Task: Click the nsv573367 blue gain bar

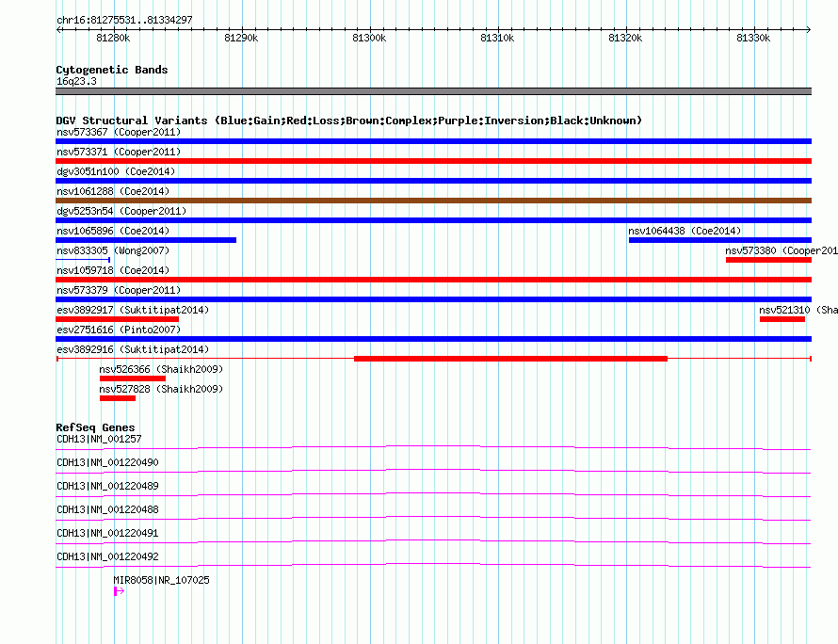Action: [x=433, y=141]
